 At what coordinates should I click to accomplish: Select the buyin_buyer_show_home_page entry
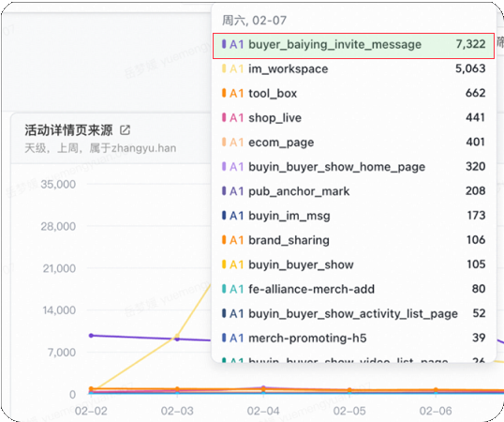click(x=353, y=167)
